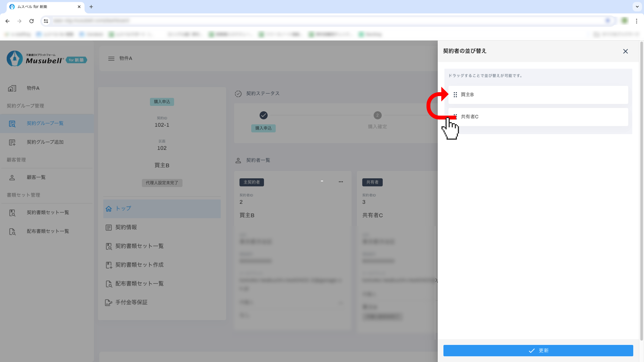The width and height of the screenshot is (644, 362).
Task: Click the 顧客一覧 person icon
Action: pos(12,177)
